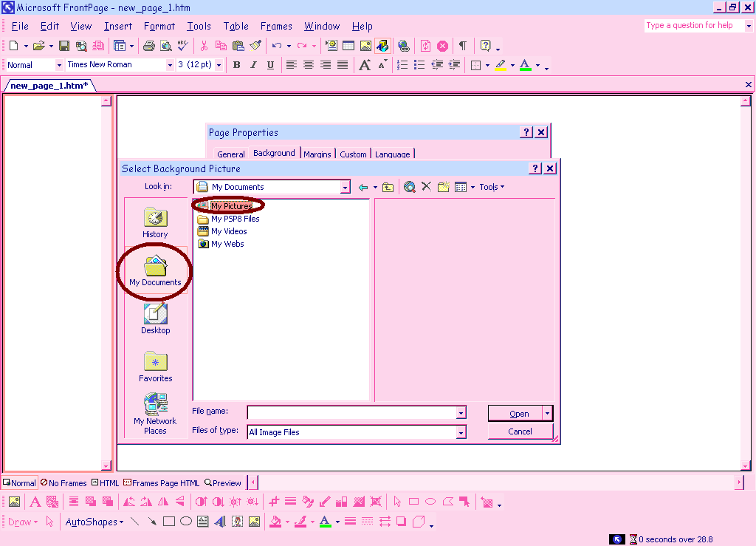756x546 pixels.
Task: Open the File menu
Action: click(20, 27)
